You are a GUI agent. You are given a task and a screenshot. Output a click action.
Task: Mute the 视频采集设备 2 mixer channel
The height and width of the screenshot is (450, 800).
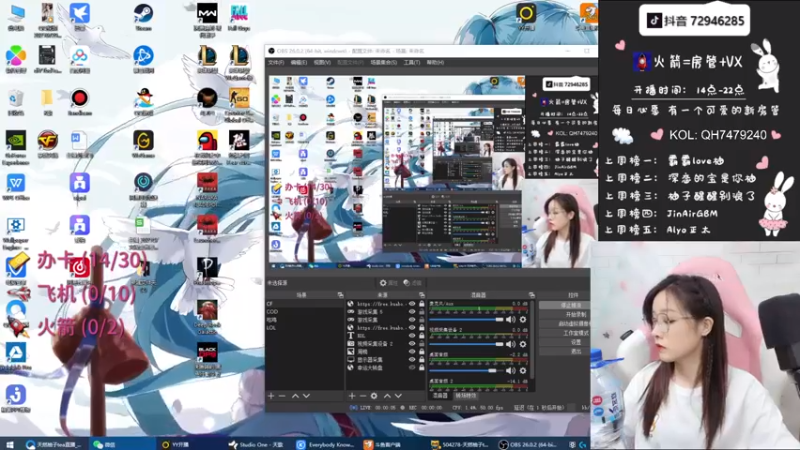coord(511,344)
